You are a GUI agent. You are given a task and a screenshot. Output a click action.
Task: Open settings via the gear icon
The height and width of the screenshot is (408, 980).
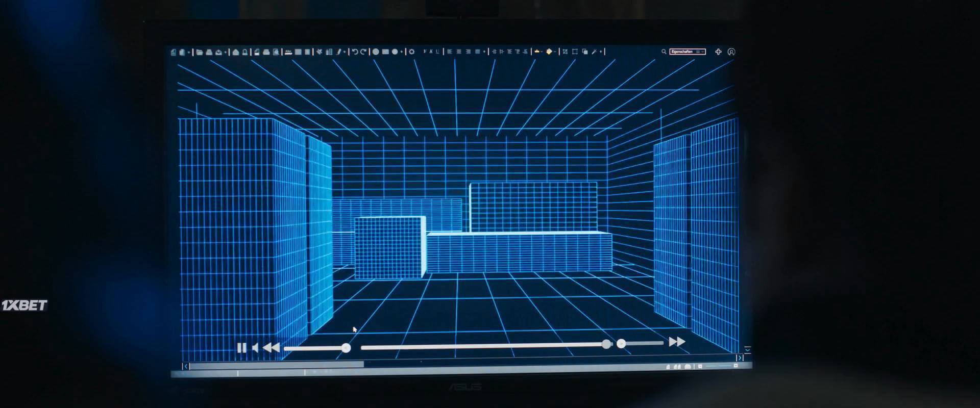pos(412,52)
